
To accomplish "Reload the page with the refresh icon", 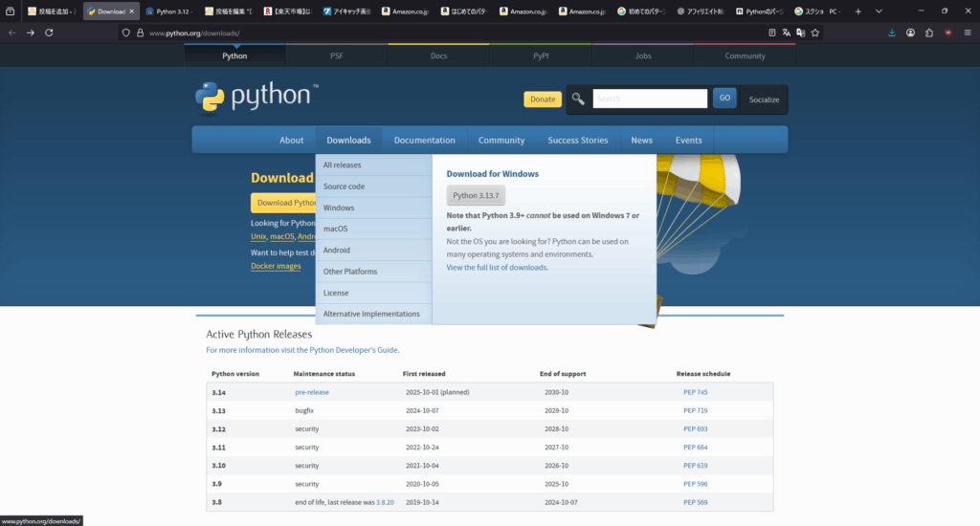I will click(x=49, y=33).
